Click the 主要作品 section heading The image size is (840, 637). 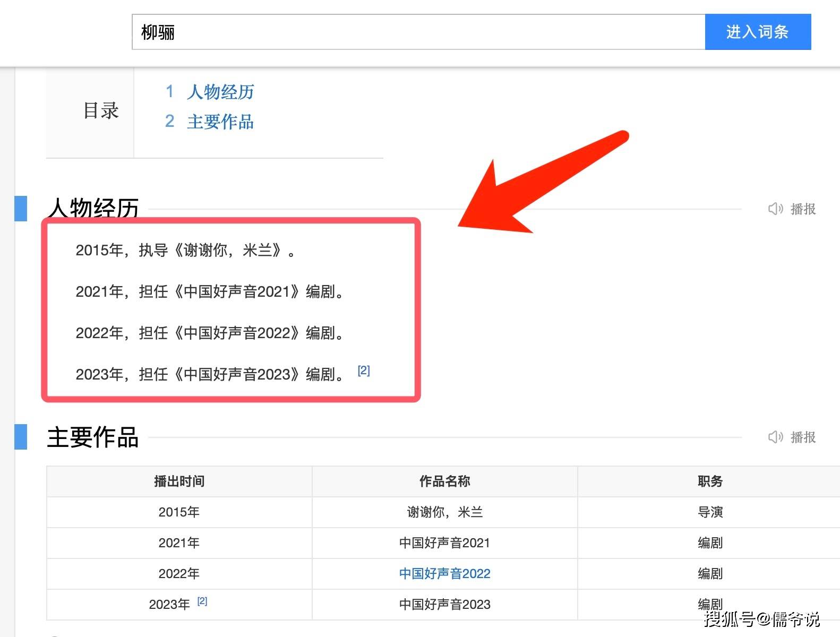(93, 437)
